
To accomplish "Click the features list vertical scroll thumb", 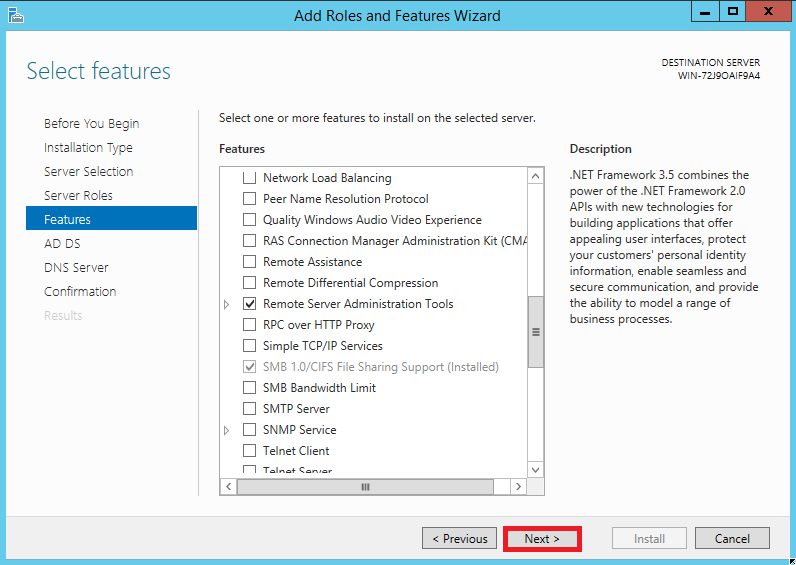I will coord(535,332).
